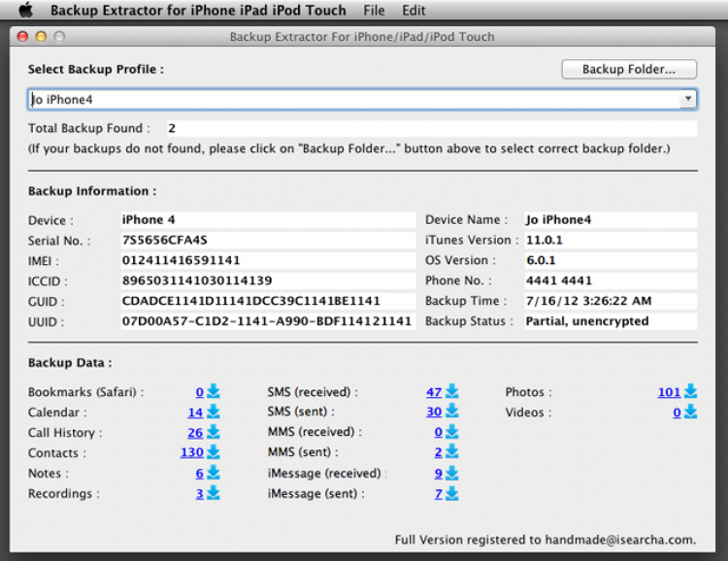The image size is (728, 561).
Task: Click the Contacts download arrow icon
Action: click(214, 452)
